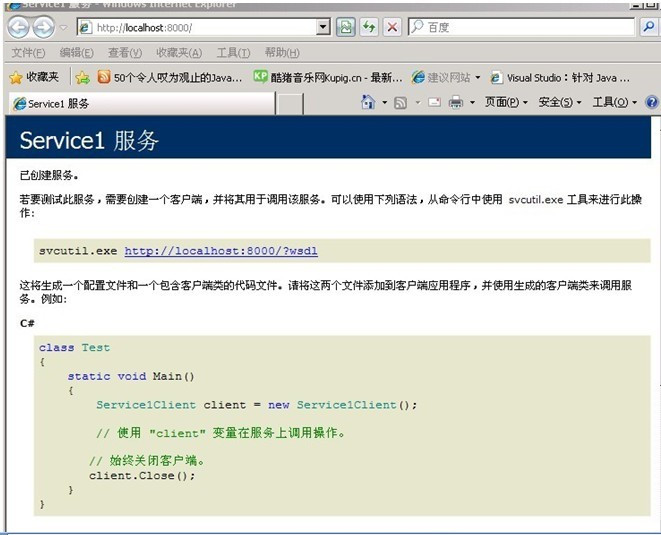661x535 pixels.
Task: Click the read mail envelope icon
Action: [x=434, y=102]
